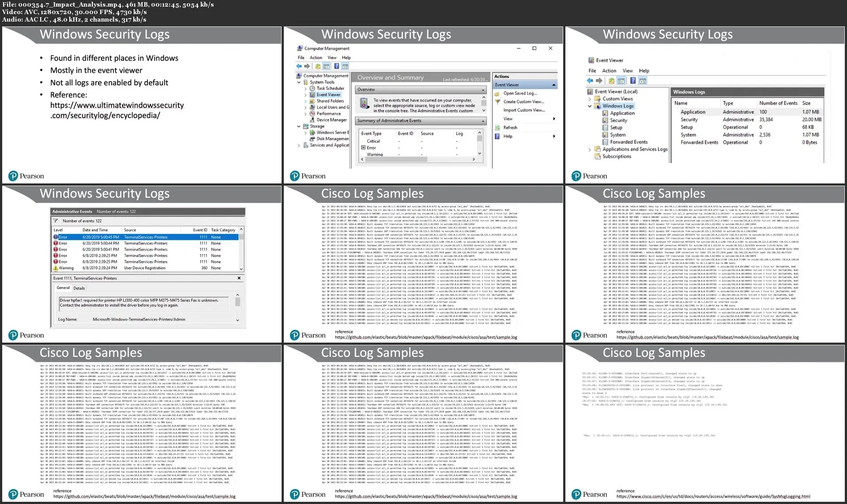Viewport: 847px width, 504px height.
Task: Click Import Custom View... action
Action: click(524, 110)
